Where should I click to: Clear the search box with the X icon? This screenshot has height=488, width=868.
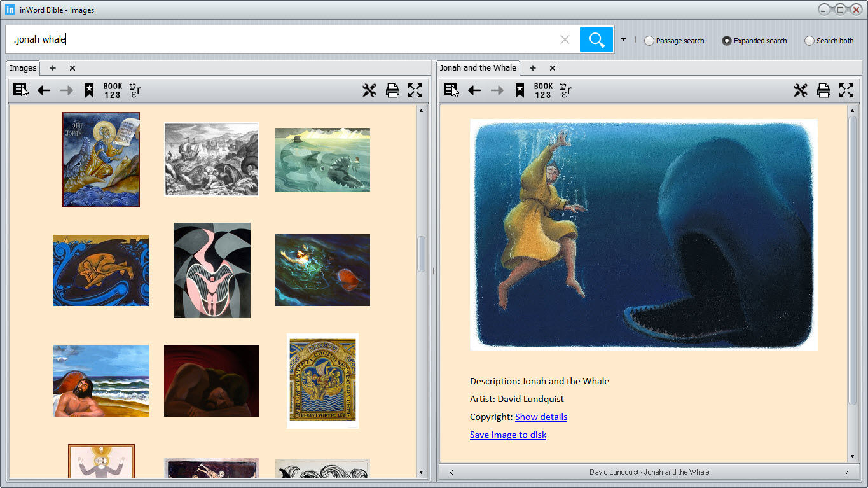click(x=565, y=39)
